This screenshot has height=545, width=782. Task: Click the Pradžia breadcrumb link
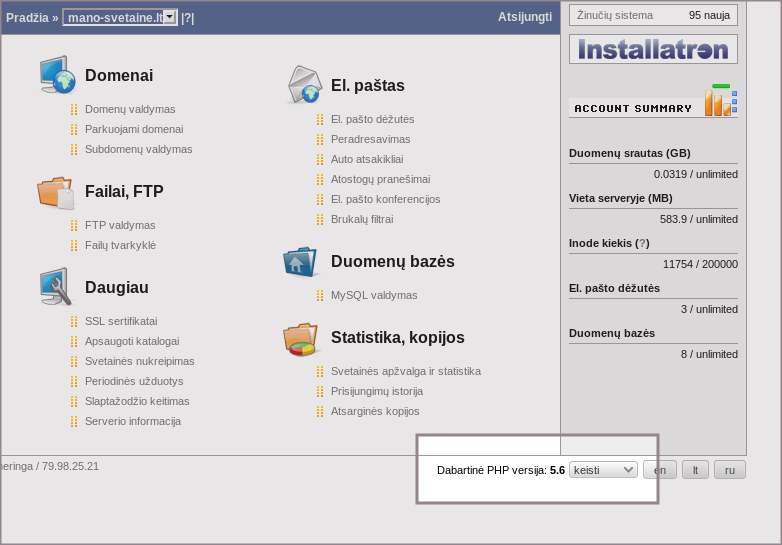pos(27,17)
